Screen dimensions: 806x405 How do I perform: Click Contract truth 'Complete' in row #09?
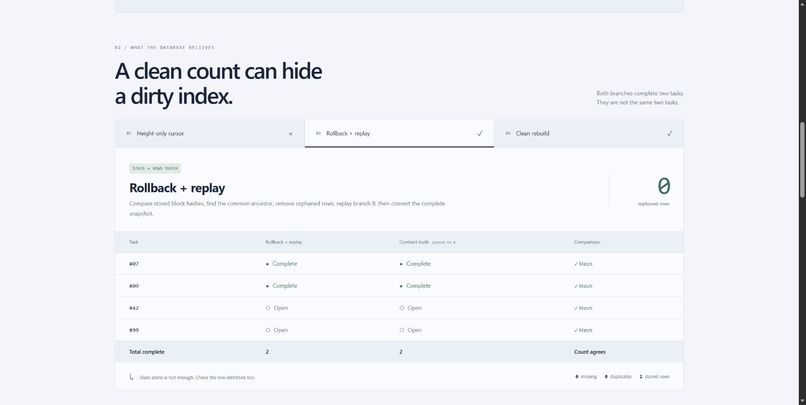[415, 286]
